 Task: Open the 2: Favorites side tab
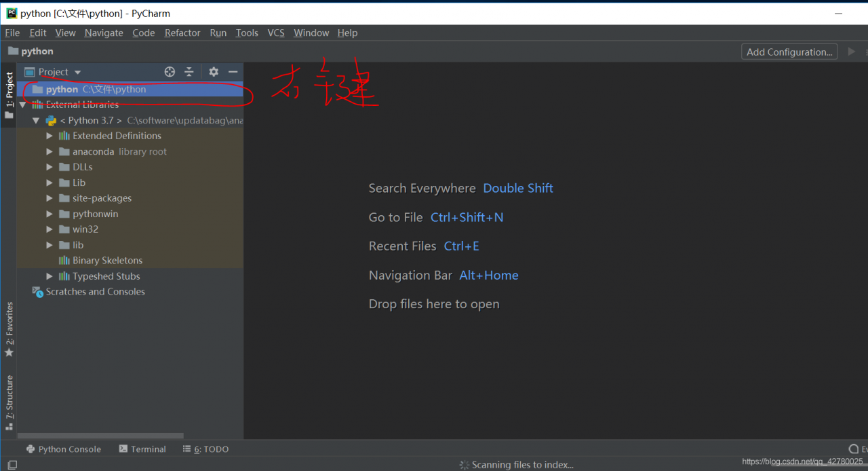click(9, 330)
